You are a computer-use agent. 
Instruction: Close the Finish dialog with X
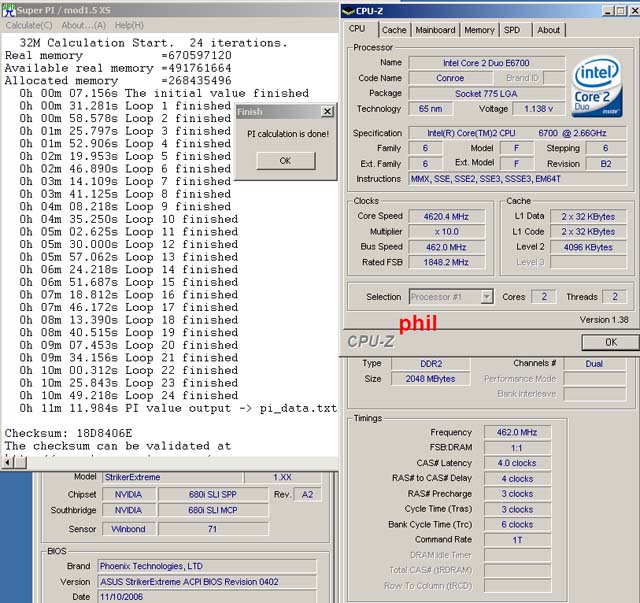coord(327,111)
